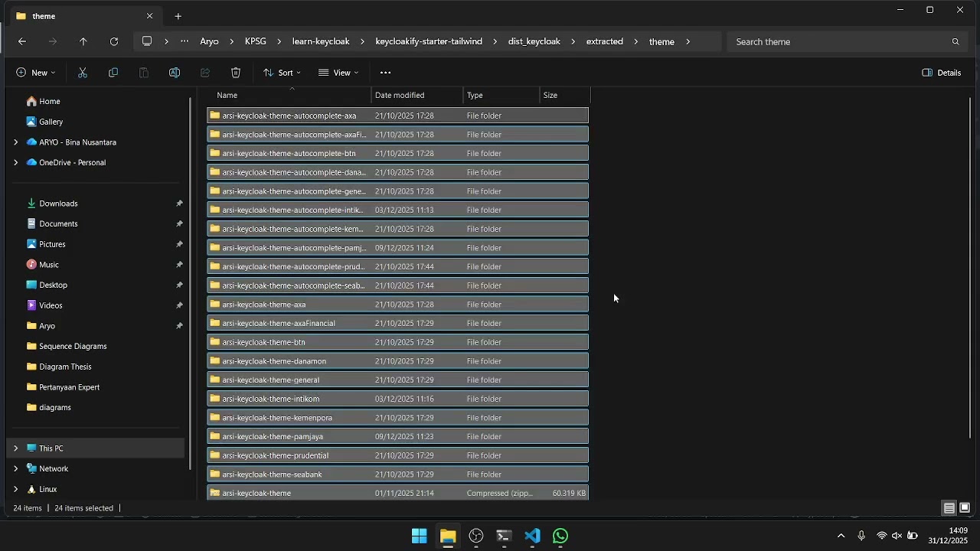Viewport: 980px width, 551px height.
Task: Open OBS Studio from taskbar
Action: tap(476, 536)
